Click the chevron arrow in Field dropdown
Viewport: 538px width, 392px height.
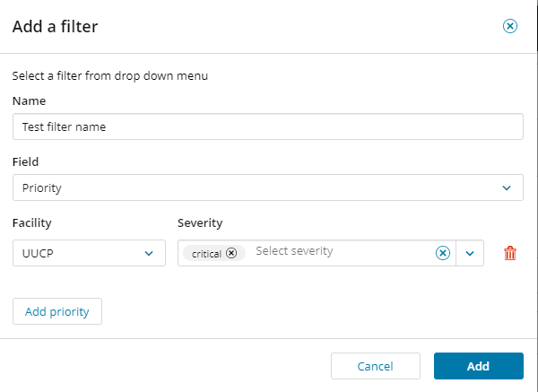coord(508,187)
